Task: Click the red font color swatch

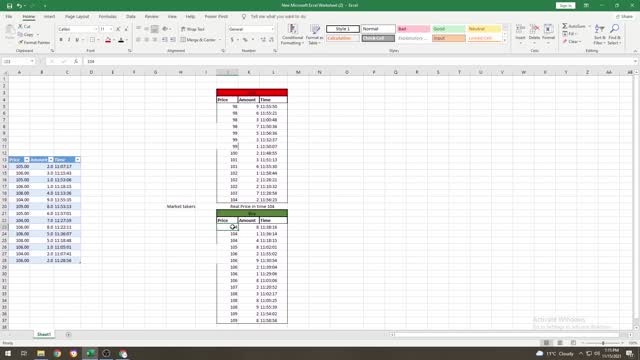Action: click(108, 40)
